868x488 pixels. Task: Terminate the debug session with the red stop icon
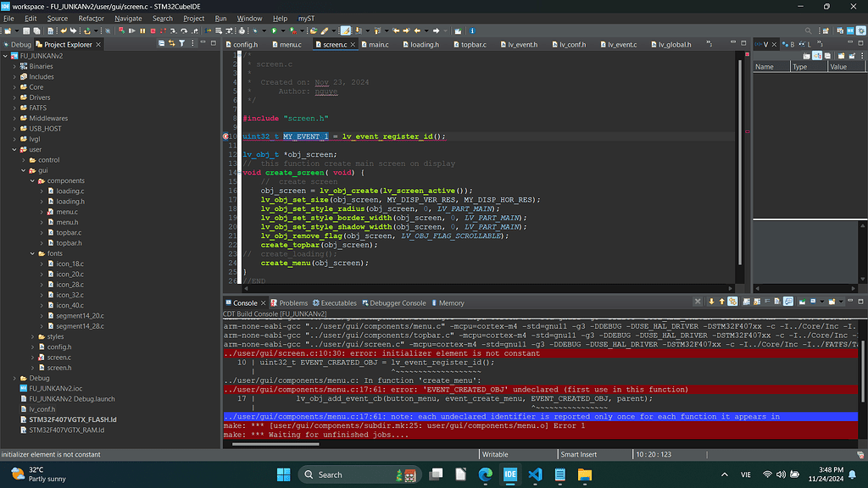[153, 30]
